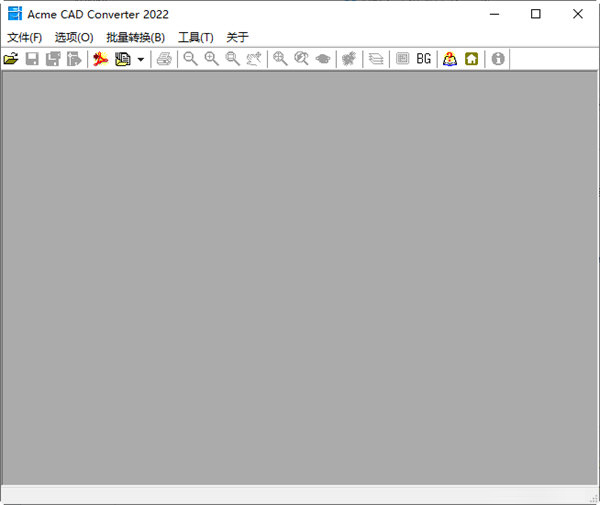Click the empty gray drawing canvas area
The height and width of the screenshot is (505, 600).
(x=300, y=280)
